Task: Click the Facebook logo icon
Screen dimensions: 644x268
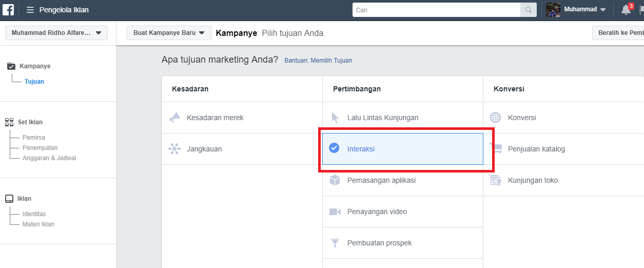Action: pyautogui.click(x=8, y=9)
